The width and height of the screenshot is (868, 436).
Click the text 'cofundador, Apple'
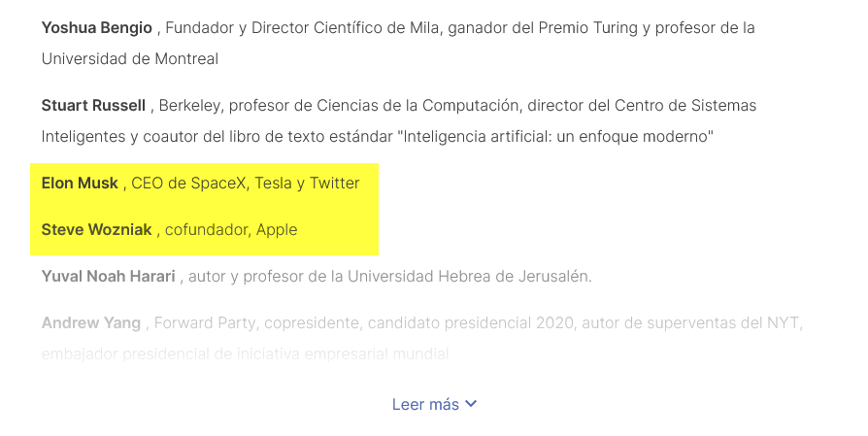[231, 229]
